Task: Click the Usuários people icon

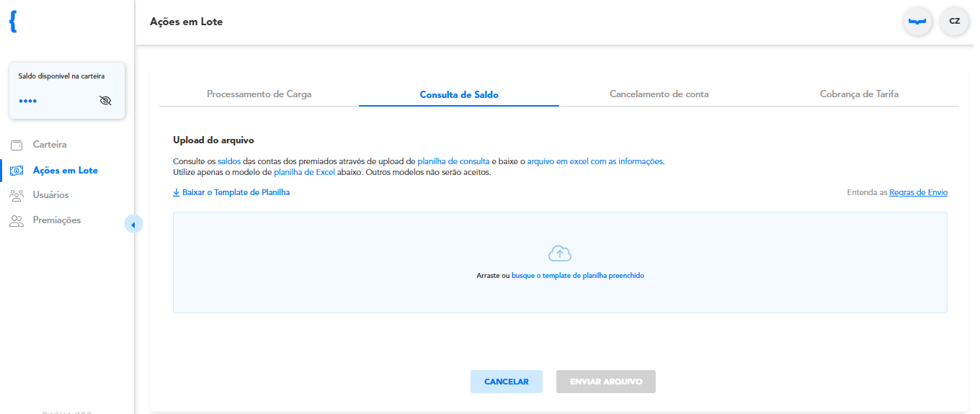Action: click(17, 195)
